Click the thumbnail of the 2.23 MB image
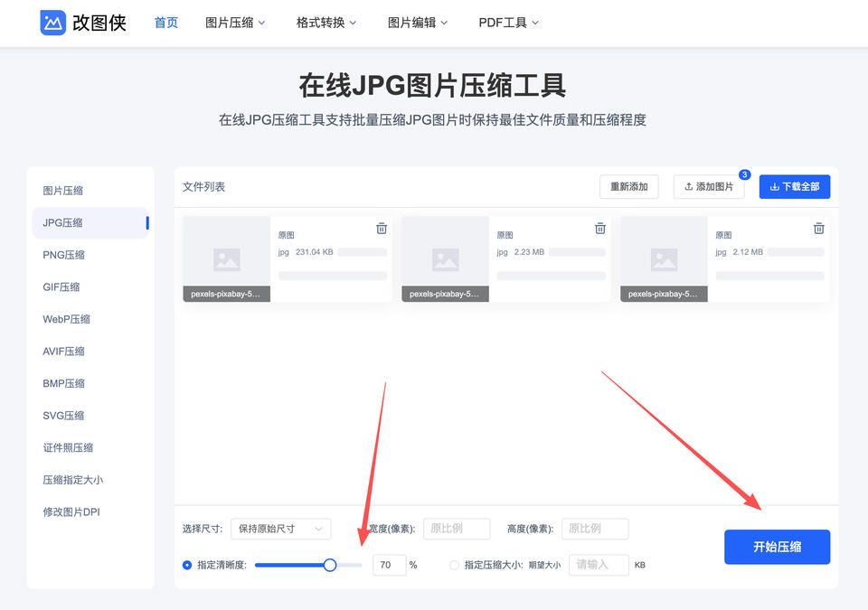The image size is (868, 610). coord(445,259)
